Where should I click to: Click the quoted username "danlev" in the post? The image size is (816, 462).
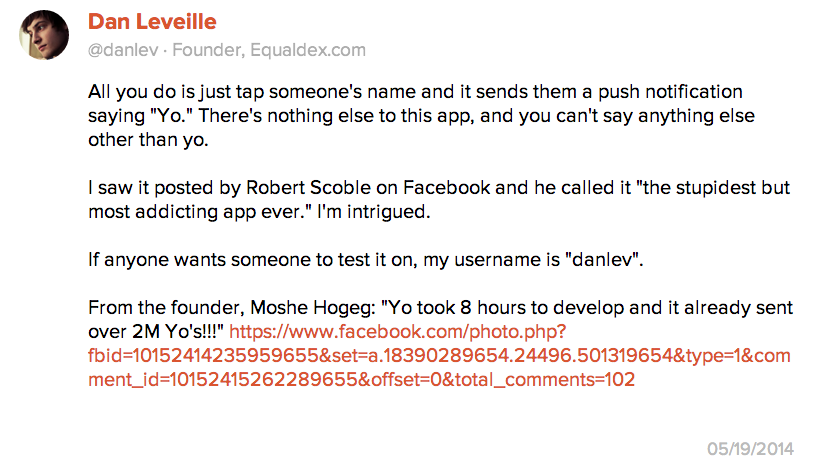pyautogui.click(x=602, y=260)
